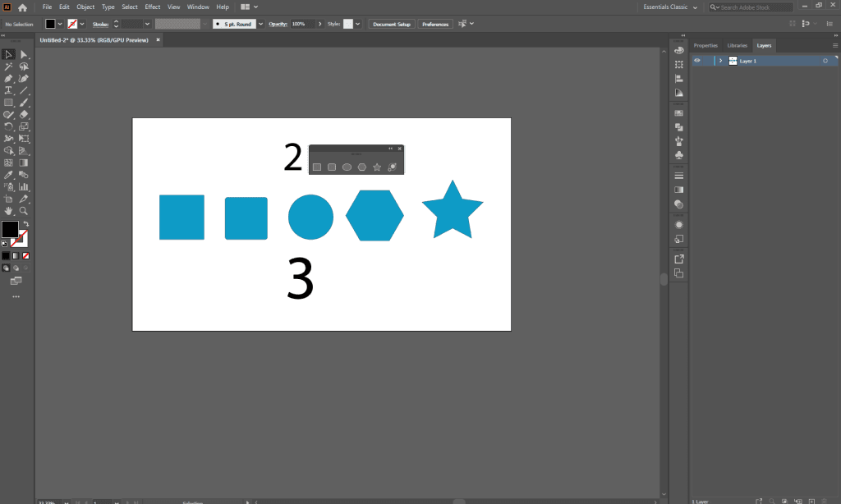841x504 pixels.
Task: Select the Line Segment tool
Action: 24,90
